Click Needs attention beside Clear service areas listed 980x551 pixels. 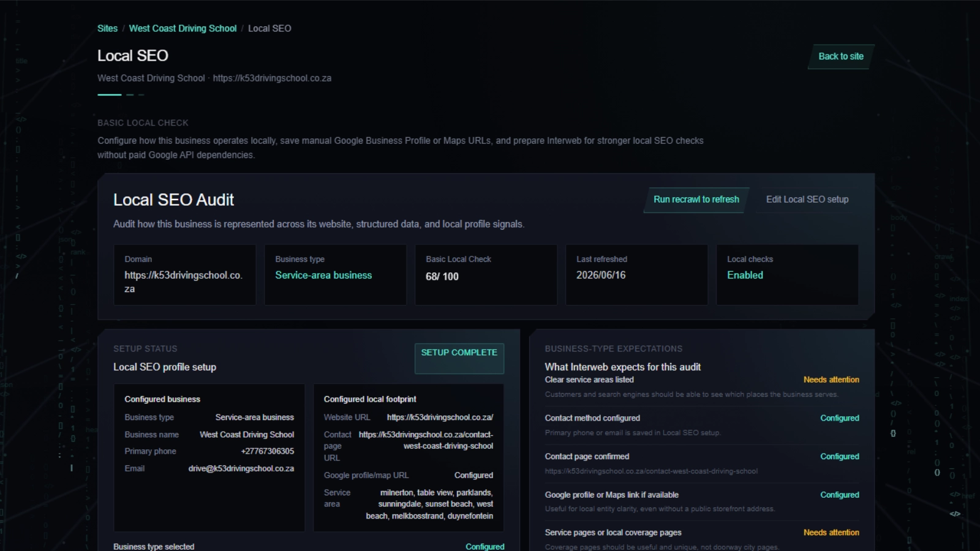[831, 380]
